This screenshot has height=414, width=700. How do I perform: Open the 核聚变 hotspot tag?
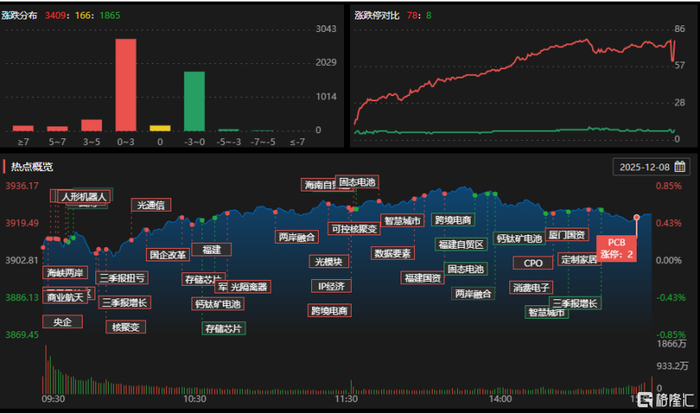[x=125, y=327]
